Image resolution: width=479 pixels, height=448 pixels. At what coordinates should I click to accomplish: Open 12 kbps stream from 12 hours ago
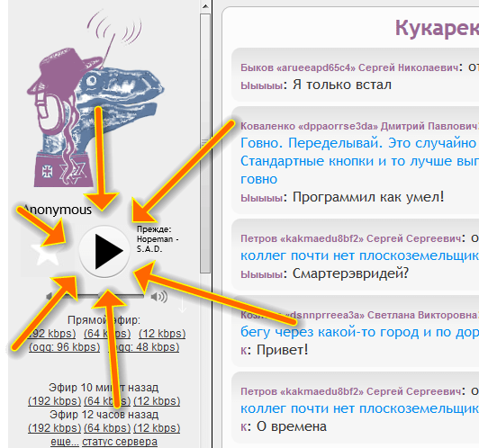[x=157, y=428]
